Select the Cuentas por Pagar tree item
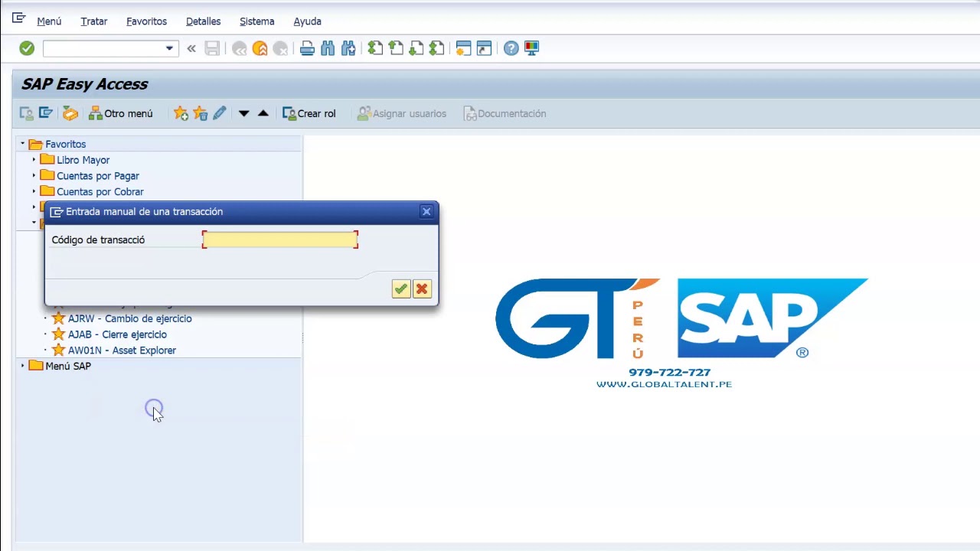The width and height of the screenshot is (980, 551). click(98, 176)
